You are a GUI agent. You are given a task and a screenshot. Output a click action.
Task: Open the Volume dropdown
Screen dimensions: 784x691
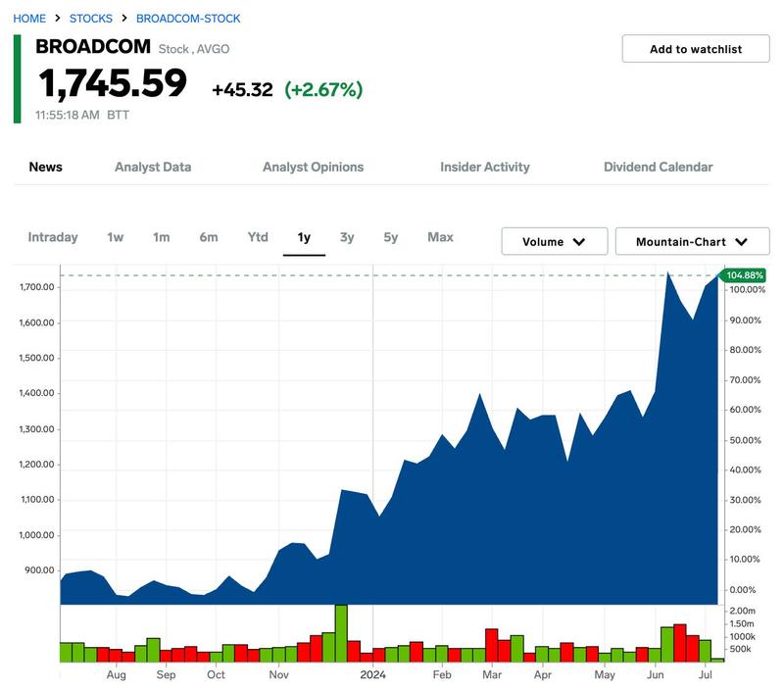click(555, 241)
